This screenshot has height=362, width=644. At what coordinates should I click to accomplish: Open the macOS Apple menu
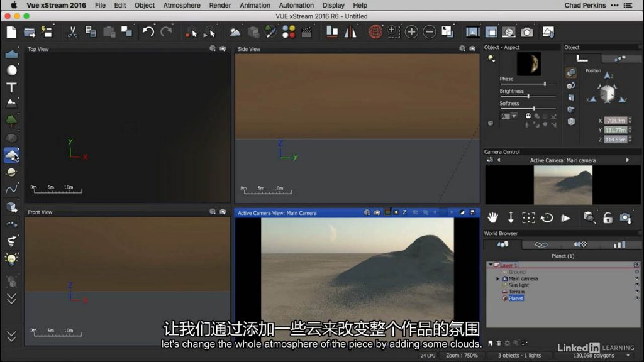coord(14,5)
